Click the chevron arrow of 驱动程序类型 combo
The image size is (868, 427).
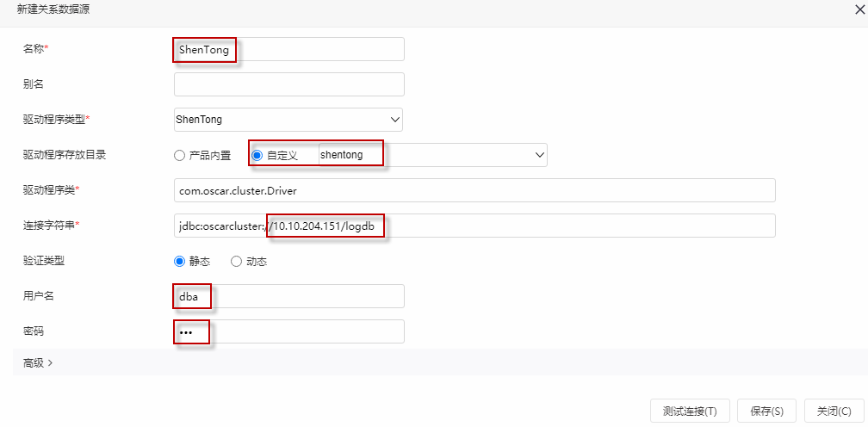click(x=394, y=120)
